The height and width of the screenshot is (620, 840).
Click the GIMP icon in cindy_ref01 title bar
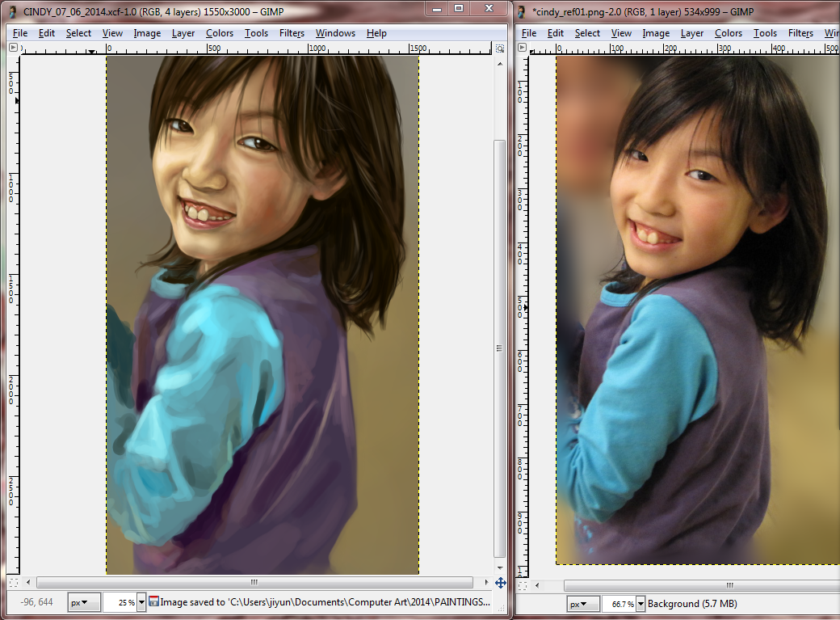522,11
